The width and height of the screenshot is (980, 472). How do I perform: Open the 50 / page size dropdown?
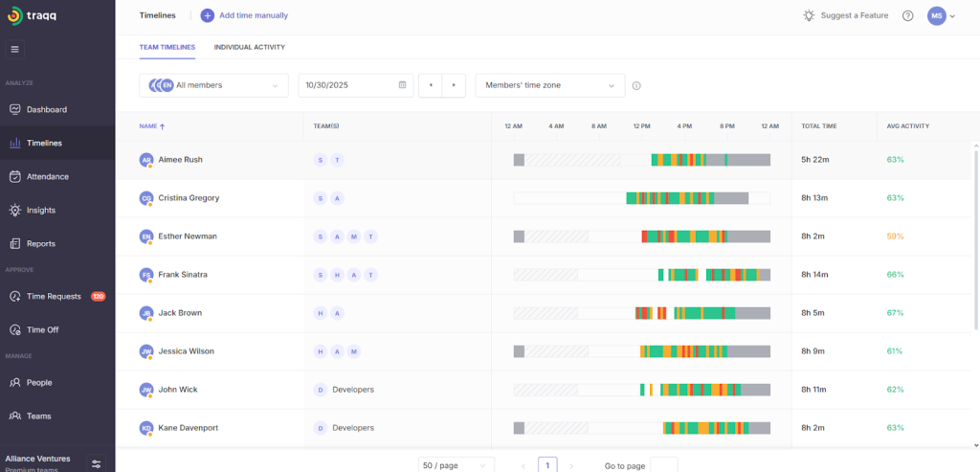pyautogui.click(x=457, y=465)
